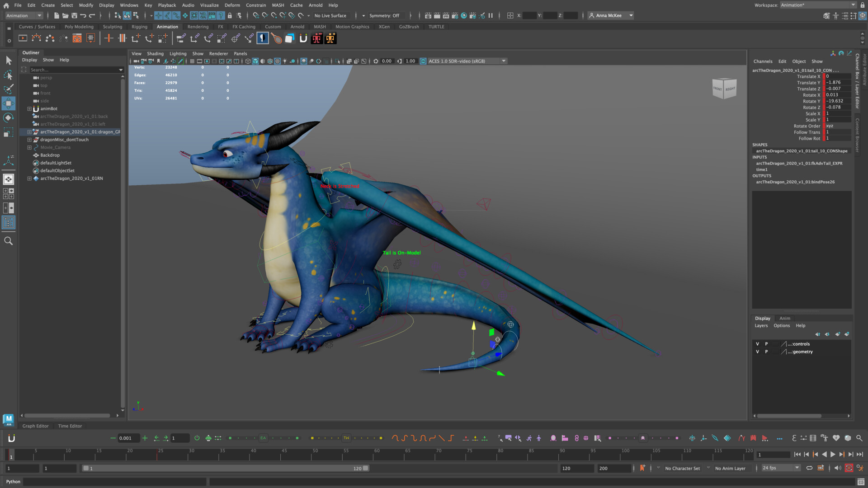The width and height of the screenshot is (868, 488).
Task: Select the Move tool in the toolbox
Action: coord(9,103)
